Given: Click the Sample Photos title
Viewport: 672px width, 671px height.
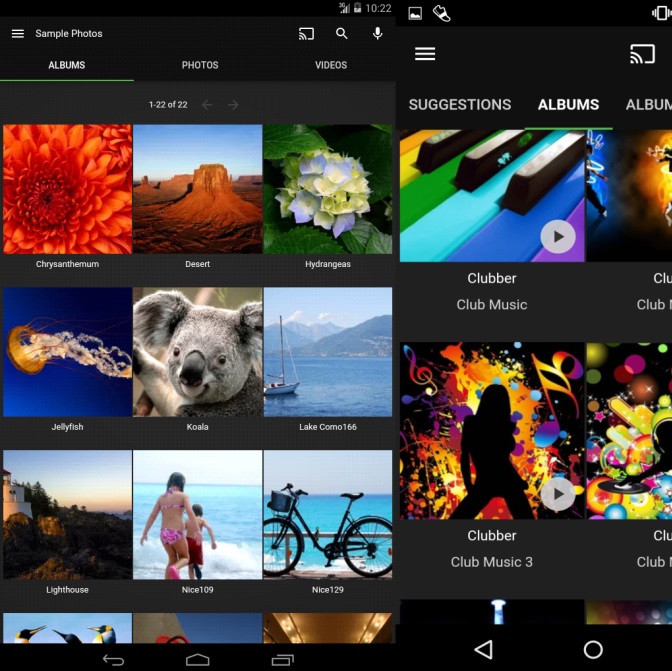Looking at the screenshot, I should click(x=69, y=33).
